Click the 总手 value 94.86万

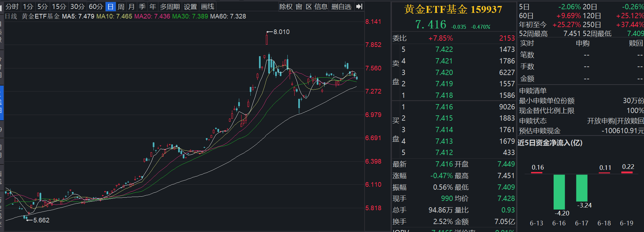click(x=440, y=210)
